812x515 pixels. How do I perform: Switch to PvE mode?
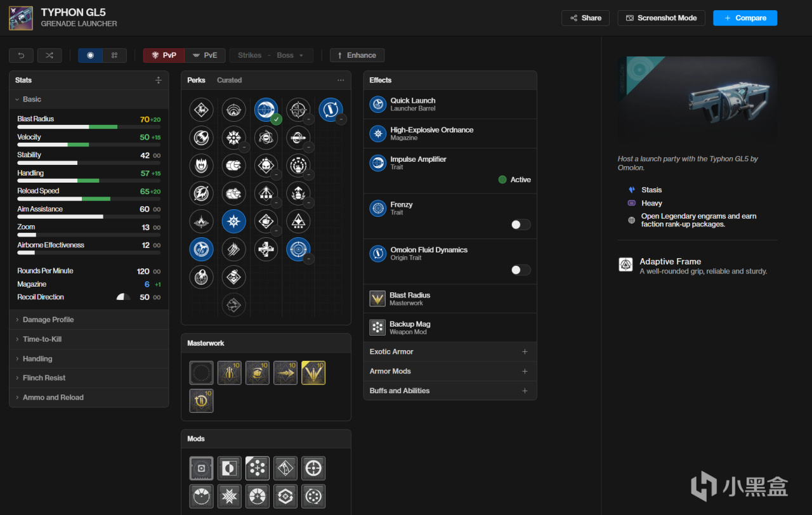[205, 55]
